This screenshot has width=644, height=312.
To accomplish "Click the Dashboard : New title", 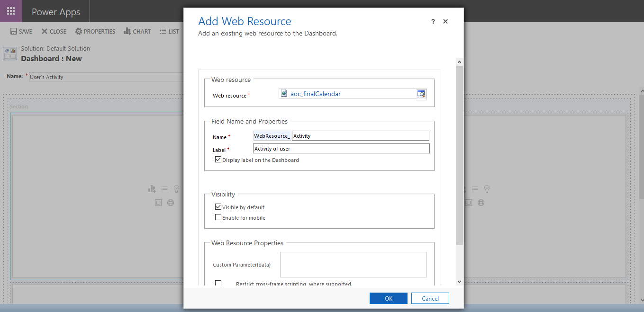I will coord(51,59).
